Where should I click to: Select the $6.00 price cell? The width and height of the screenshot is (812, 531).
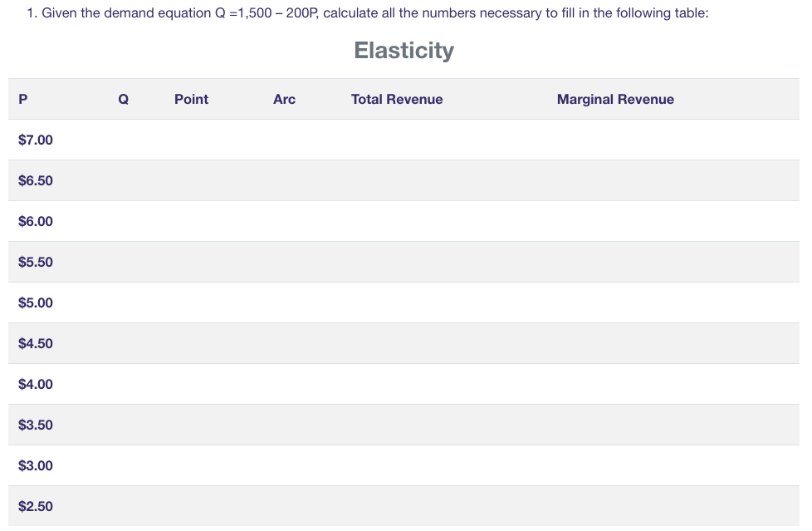click(x=35, y=221)
